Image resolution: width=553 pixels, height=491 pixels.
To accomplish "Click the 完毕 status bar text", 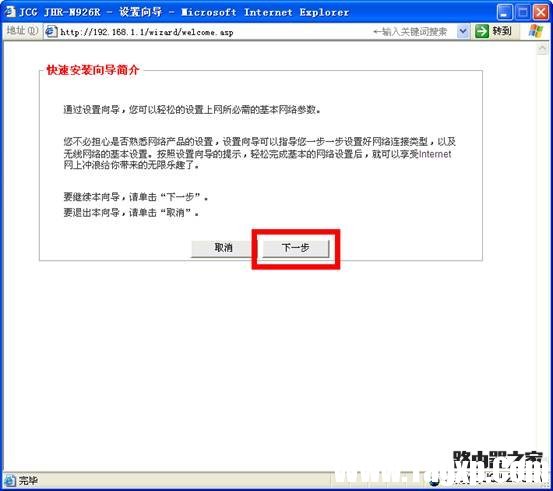I will [x=28, y=480].
